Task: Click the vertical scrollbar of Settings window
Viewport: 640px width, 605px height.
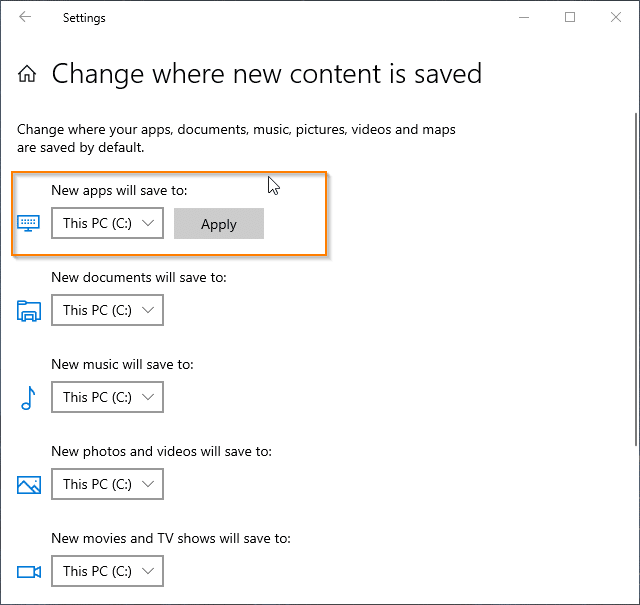Action: (636, 280)
